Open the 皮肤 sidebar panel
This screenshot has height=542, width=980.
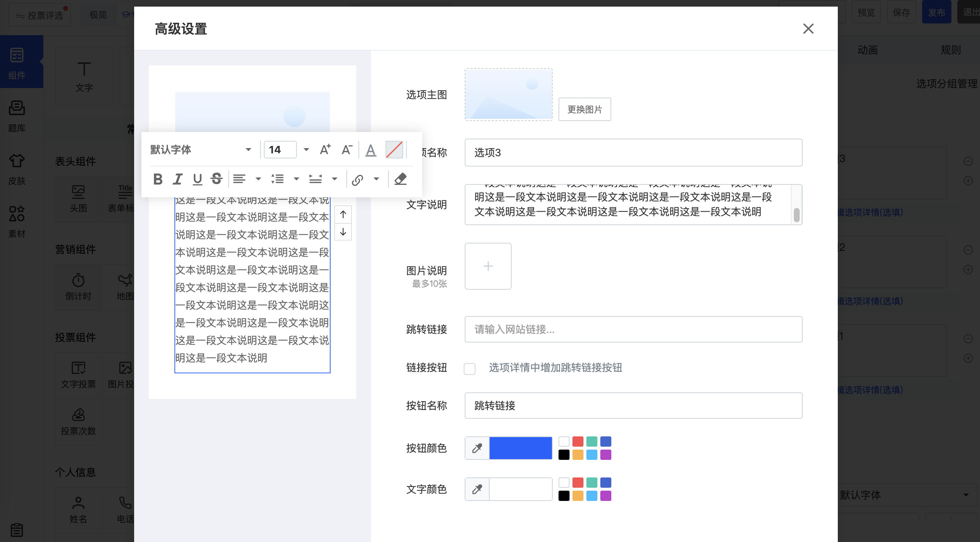(x=17, y=169)
